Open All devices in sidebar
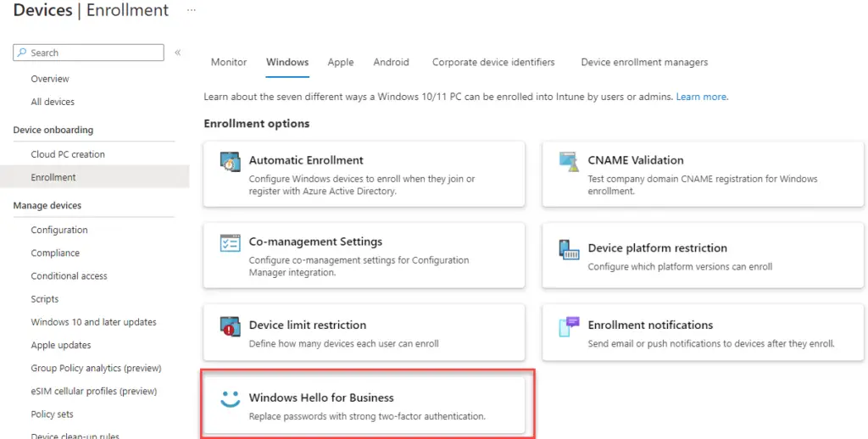Screen dimensions: 868x439 click(x=53, y=102)
